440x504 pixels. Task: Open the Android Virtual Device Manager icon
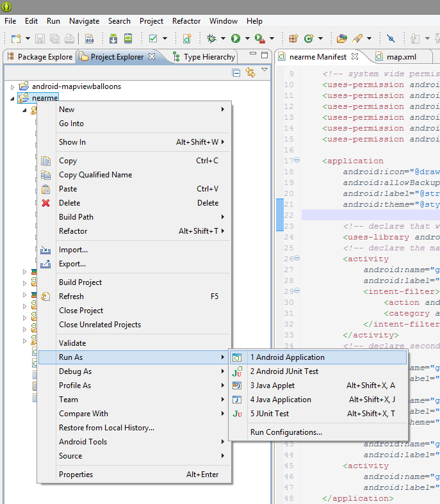click(128, 38)
